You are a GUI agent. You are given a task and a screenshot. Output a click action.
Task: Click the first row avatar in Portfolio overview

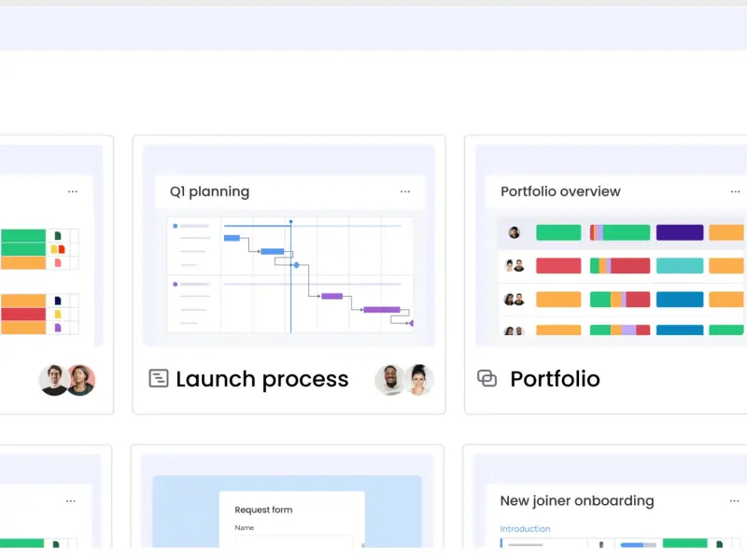[514, 232]
